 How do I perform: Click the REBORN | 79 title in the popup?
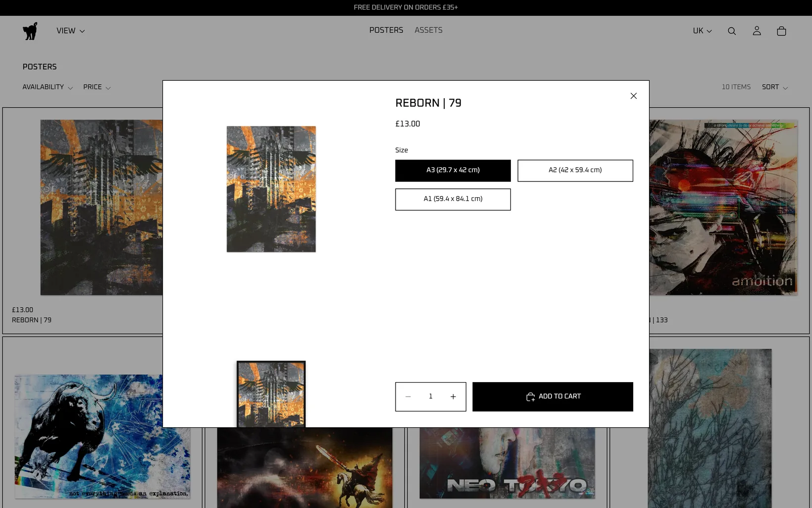(x=428, y=103)
